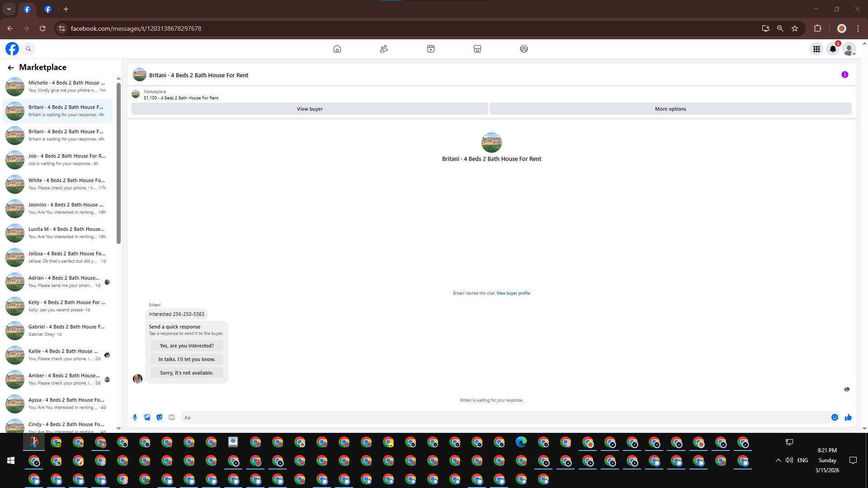868x488 pixels.
Task: Click Britani's profile avatar beside quick responses
Action: point(138,379)
